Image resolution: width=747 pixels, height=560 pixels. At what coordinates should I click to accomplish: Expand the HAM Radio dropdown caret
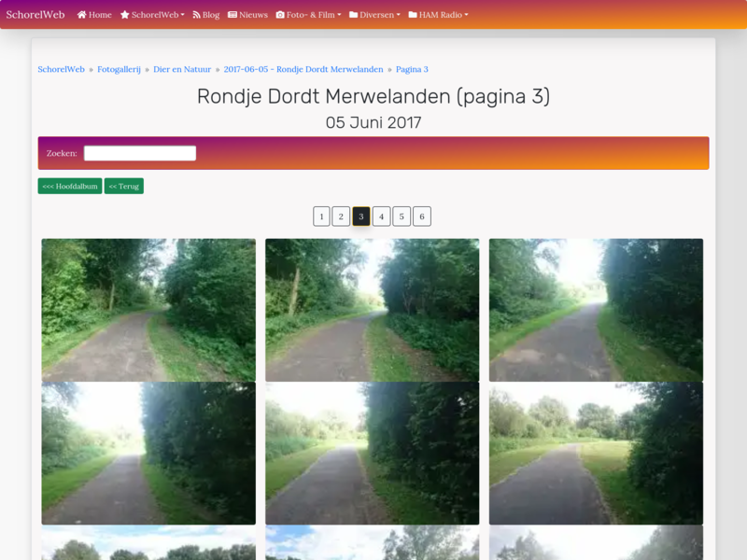(466, 15)
